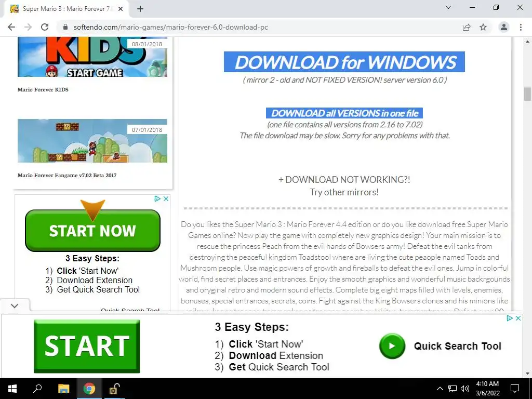Open the notification center icon
This screenshot has height=399, width=532.
(515, 389)
